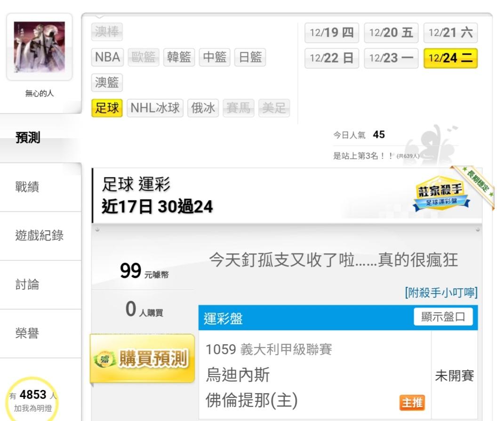The width and height of the screenshot is (504, 421).
Task: Select the NBA sport filter
Action: [x=107, y=57]
